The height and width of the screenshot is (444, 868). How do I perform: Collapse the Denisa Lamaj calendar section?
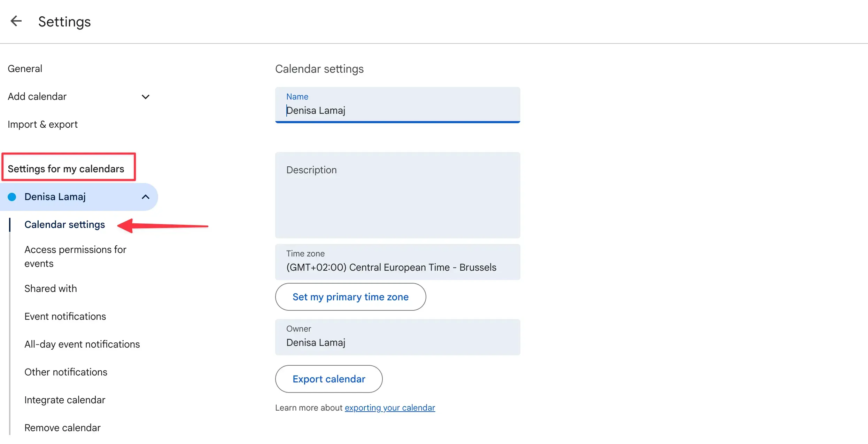pyautogui.click(x=146, y=197)
